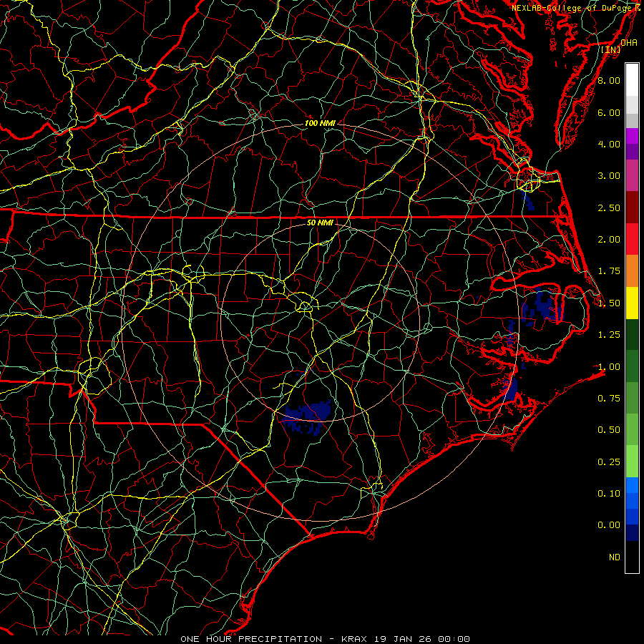644x644 pixels.
Task: Click the 2.50 legend value
Action: [609, 208]
